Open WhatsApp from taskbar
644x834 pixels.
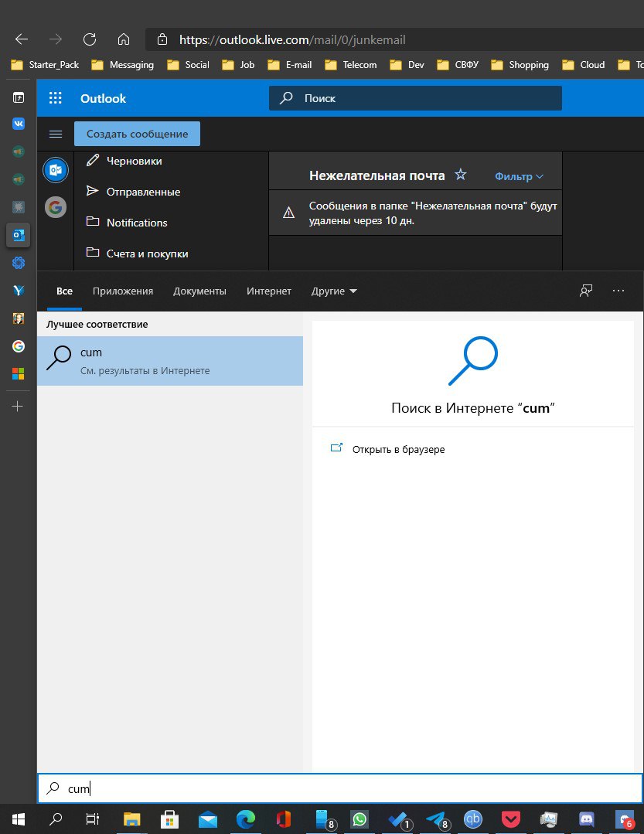coord(359,819)
